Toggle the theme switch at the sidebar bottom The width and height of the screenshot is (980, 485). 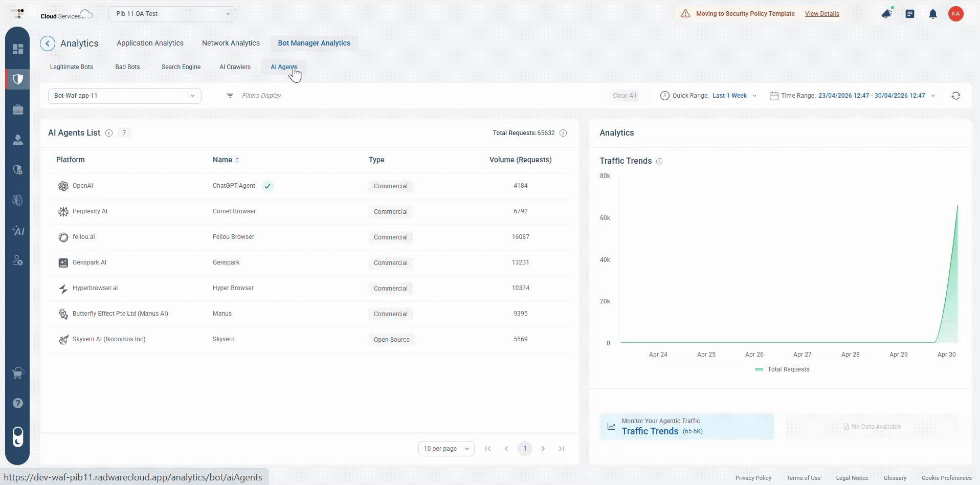18,437
